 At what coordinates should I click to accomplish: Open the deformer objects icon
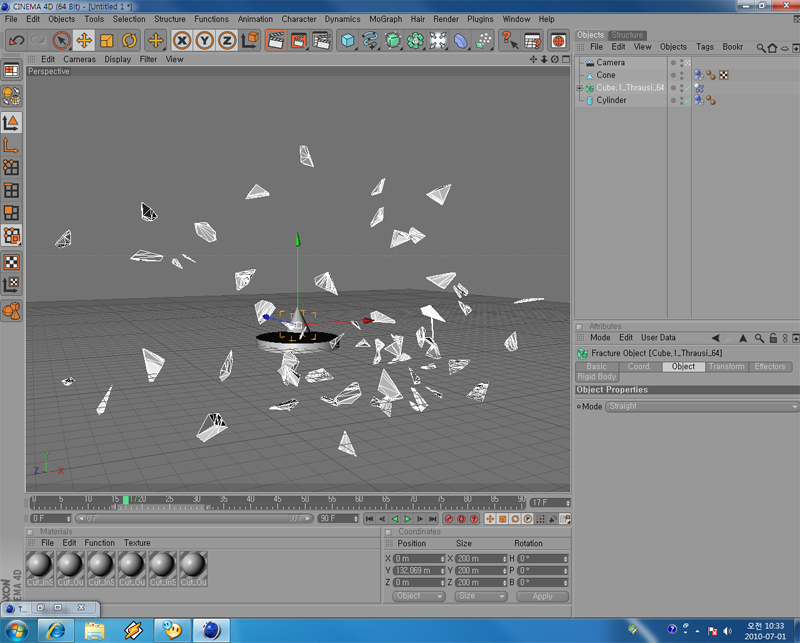point(461,40)
